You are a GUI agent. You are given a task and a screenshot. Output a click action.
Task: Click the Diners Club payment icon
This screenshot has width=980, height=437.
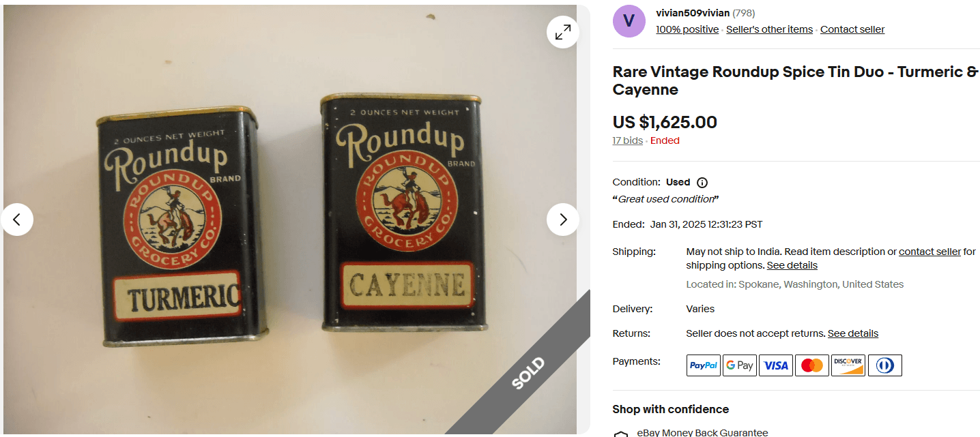click(884, 365)
